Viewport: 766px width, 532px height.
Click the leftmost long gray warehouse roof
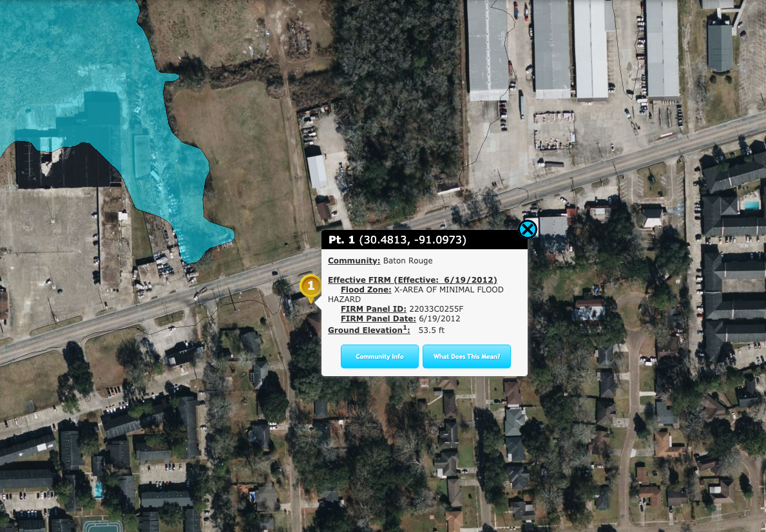[488, 49]
